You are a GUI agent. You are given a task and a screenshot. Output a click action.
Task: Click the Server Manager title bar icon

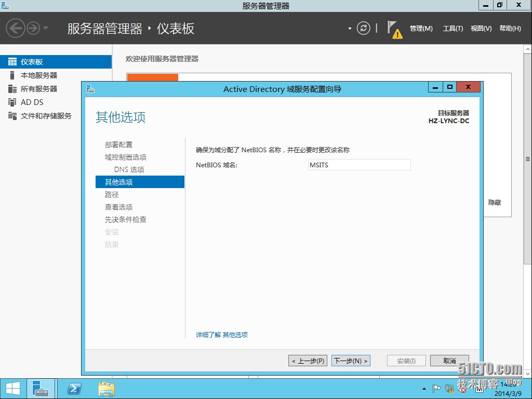click(x=5, y=5)
